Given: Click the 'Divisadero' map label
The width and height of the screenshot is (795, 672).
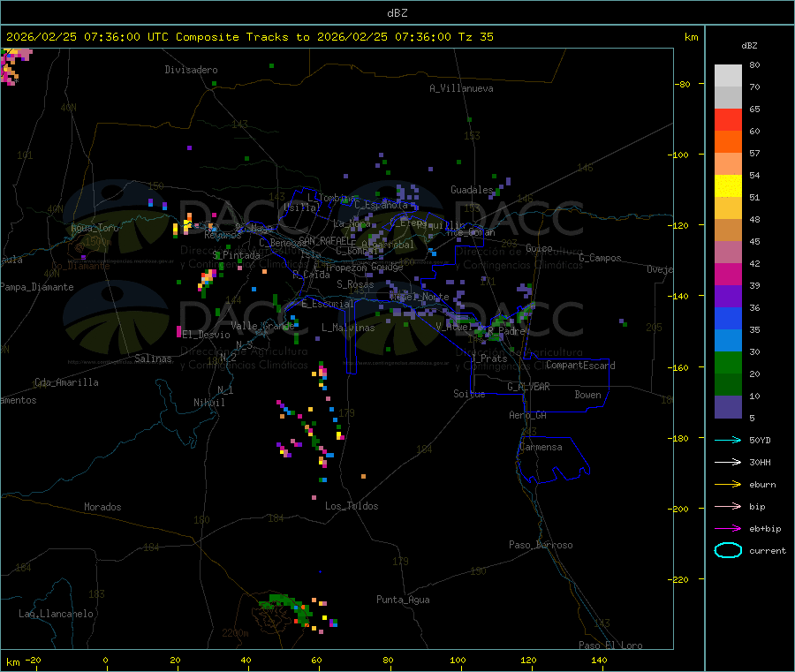Looking at the screenshot, I should 191,70.
